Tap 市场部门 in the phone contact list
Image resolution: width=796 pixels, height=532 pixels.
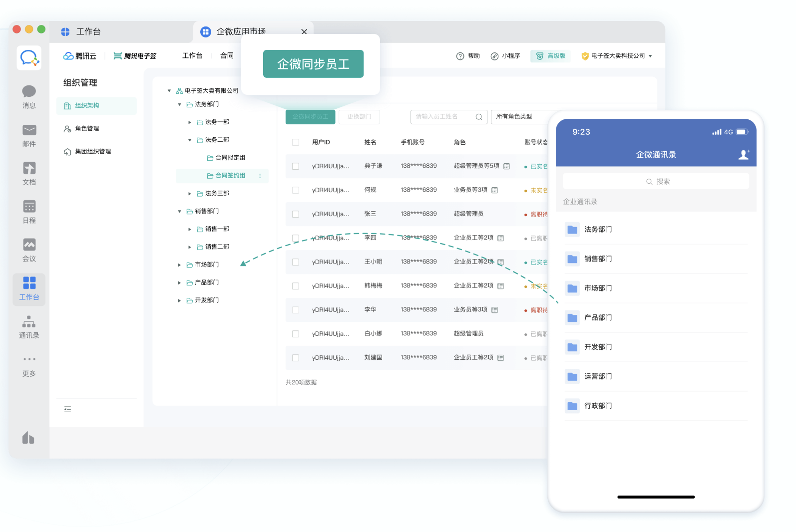[656, 288]
